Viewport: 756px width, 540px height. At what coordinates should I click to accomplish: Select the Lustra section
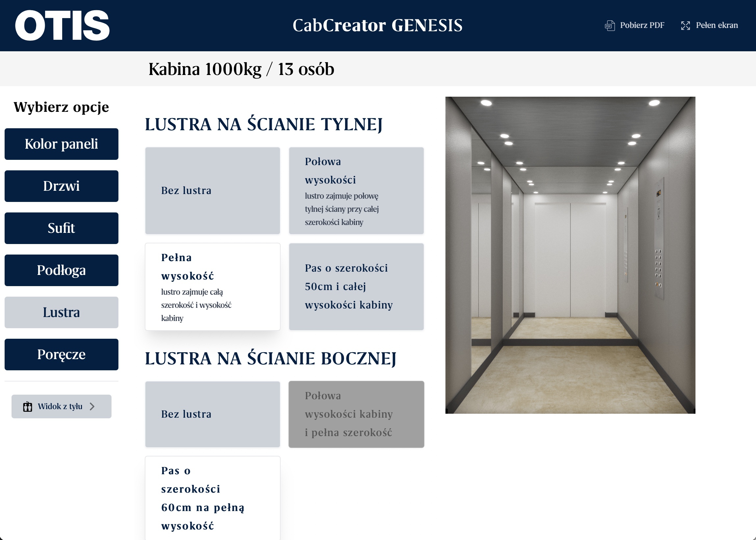[61, 312]
